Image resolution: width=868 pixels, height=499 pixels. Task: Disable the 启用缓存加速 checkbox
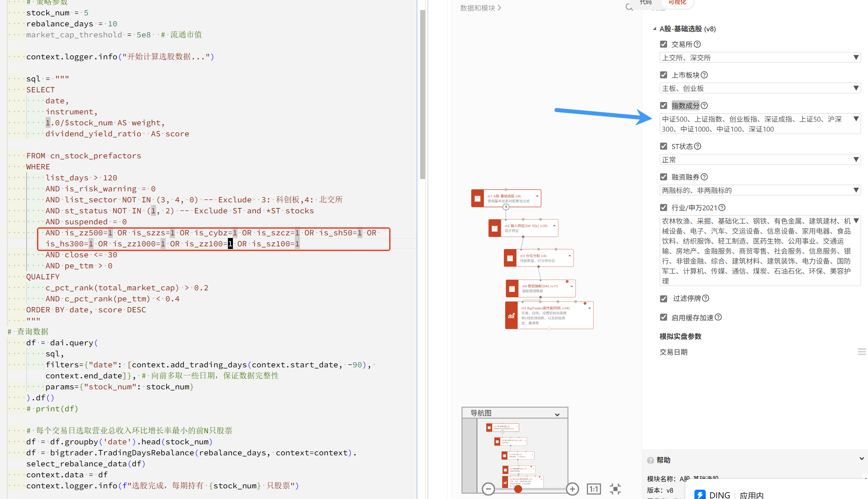(663, 317)
